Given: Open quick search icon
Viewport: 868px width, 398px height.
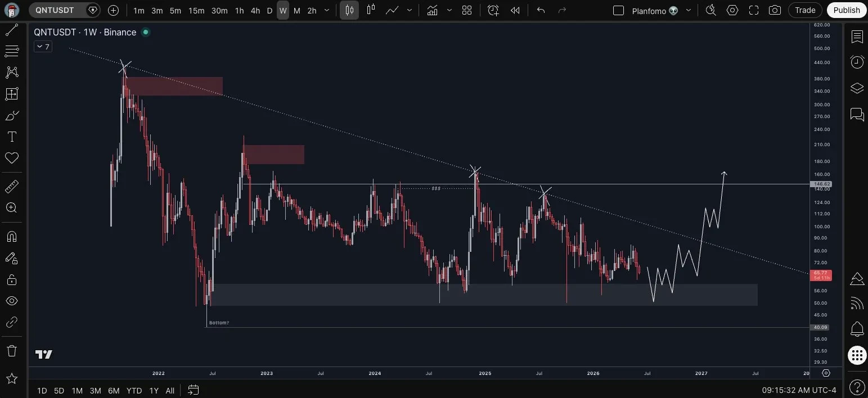Looking at the screenshot, I should (711, 10).
